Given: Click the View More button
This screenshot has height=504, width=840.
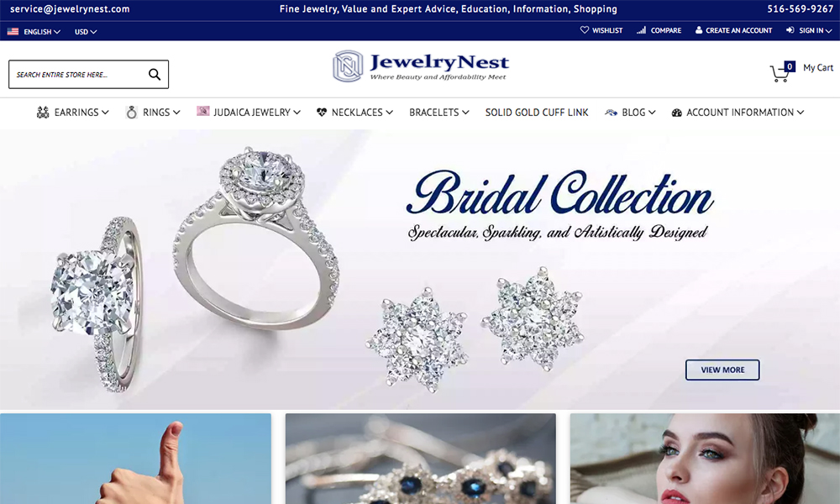Looking at the screenshot, I should [722, 370].
